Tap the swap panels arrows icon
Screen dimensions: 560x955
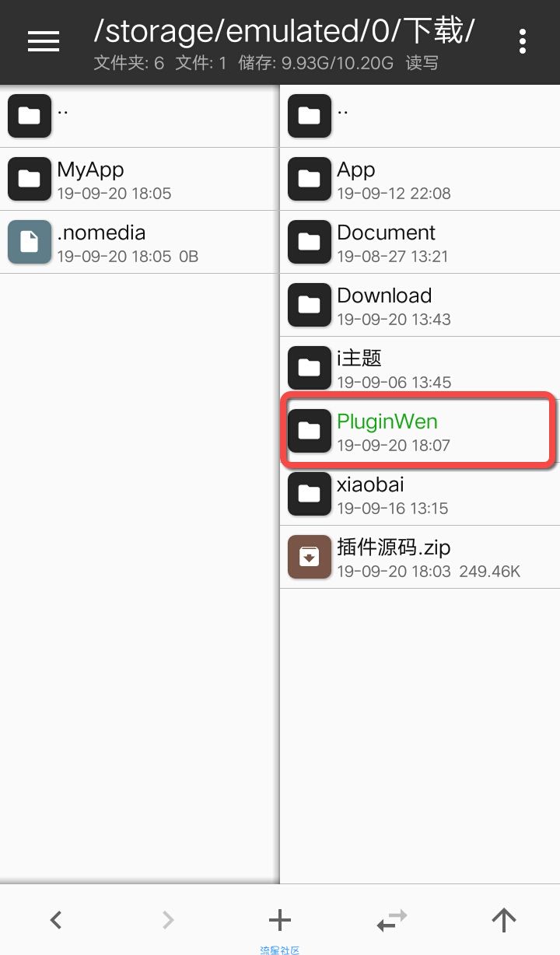point(392,921)
